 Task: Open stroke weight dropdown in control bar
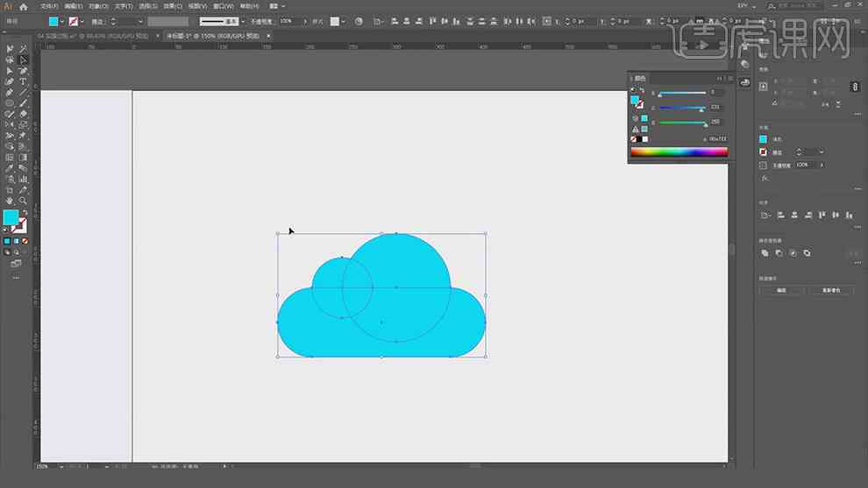(140, 22)
